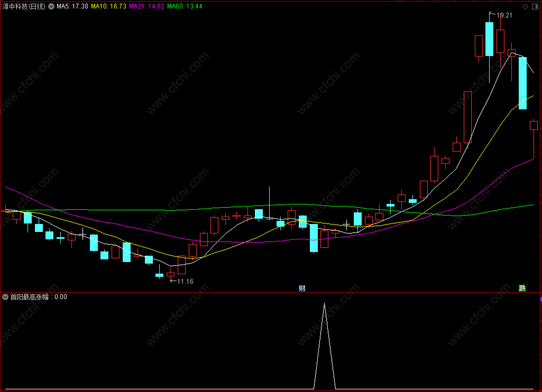Screen dimensions: 542x392
Task: Click the white spike peak in indicator panel
Action: tap(324, 304)
